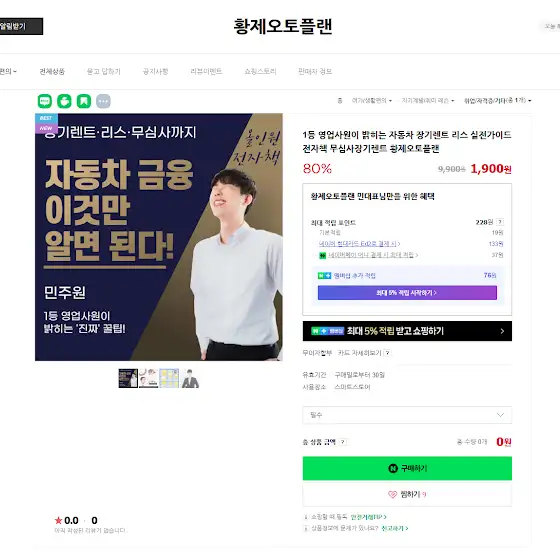
Task: Select the fourth thumbnail of man in suit
Action: coord(190,379)
